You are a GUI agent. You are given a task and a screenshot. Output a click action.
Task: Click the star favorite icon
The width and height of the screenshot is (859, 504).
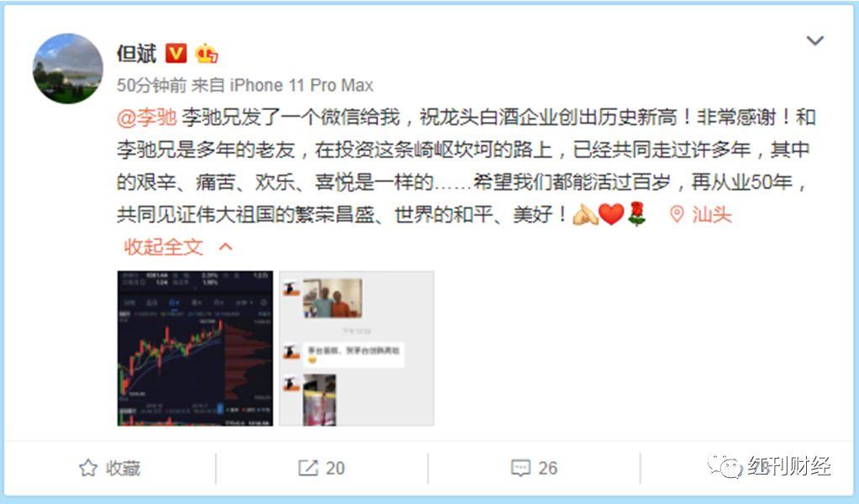click(88, 468)
